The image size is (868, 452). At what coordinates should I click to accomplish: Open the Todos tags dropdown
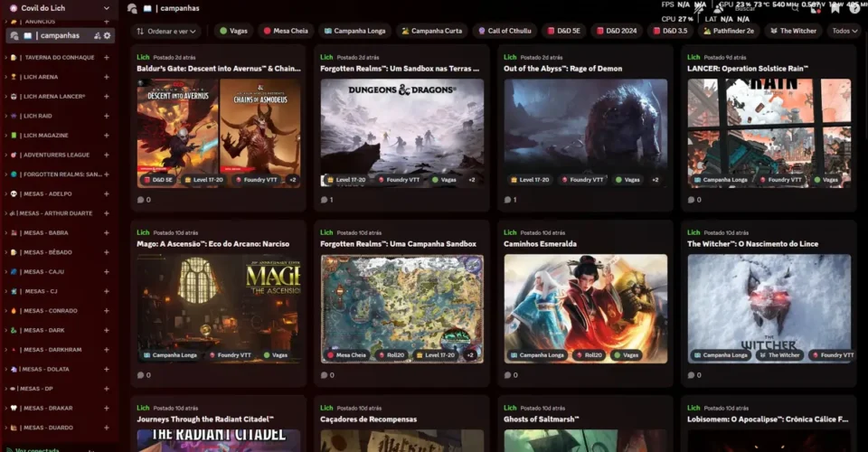844,31
